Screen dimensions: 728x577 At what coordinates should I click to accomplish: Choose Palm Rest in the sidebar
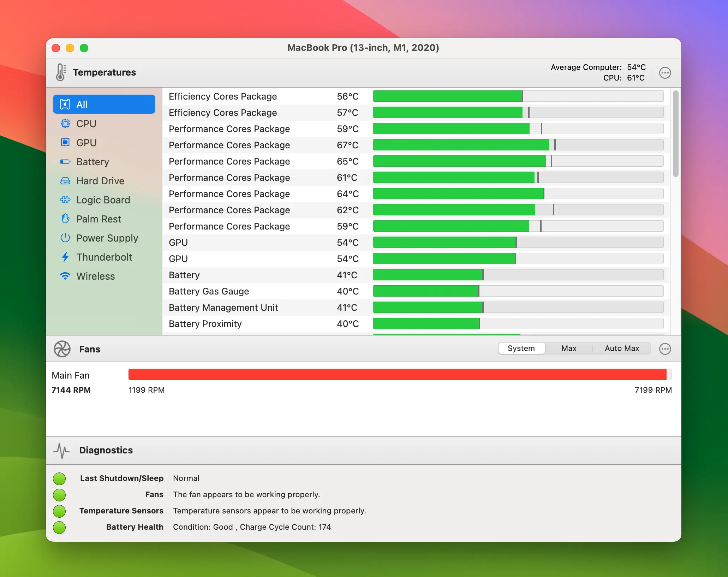[104, 219]
